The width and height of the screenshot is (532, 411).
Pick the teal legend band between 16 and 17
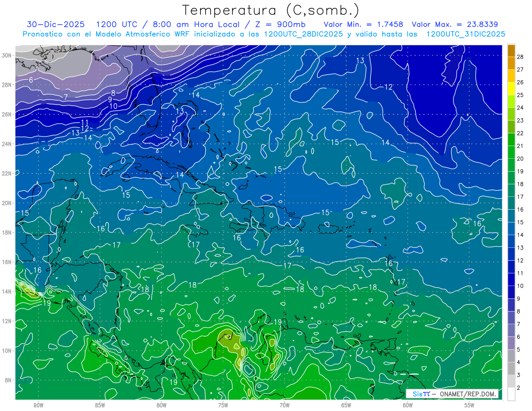click(x=511, y=203)
